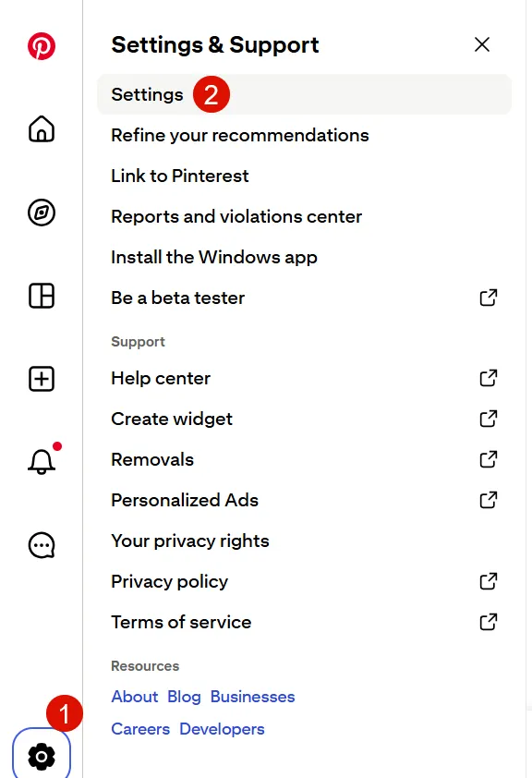Open messages chat bubble icon
The image size is (532, 778).
click(42, 545)
